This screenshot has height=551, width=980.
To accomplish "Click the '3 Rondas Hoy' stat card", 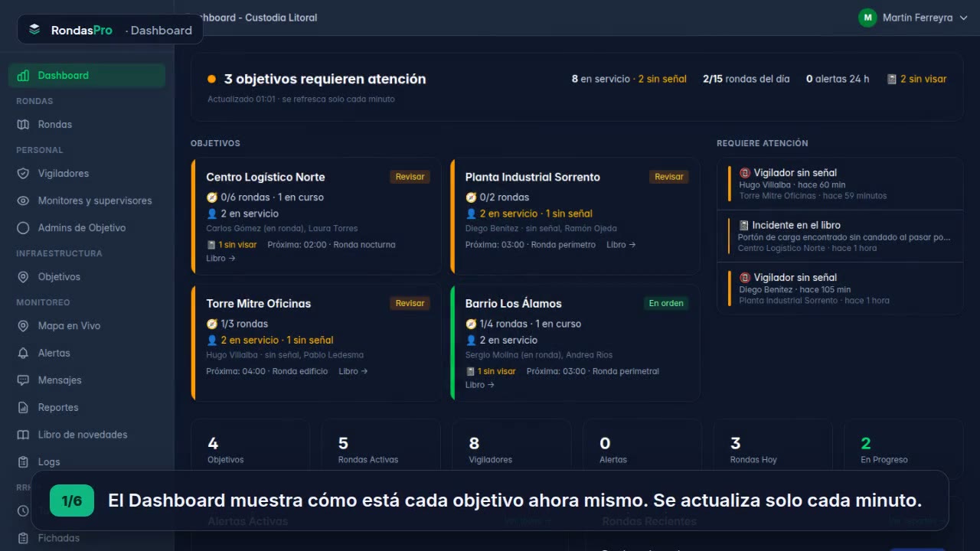I will pyautogui.click(x=773, y=449).
